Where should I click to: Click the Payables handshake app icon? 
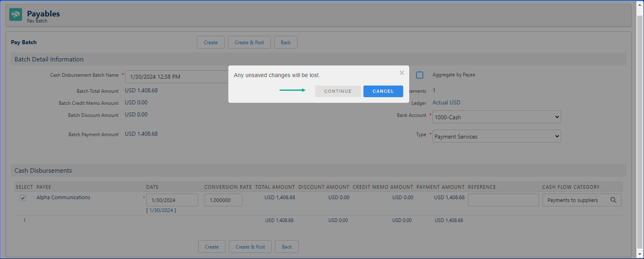tap(16, 14)
